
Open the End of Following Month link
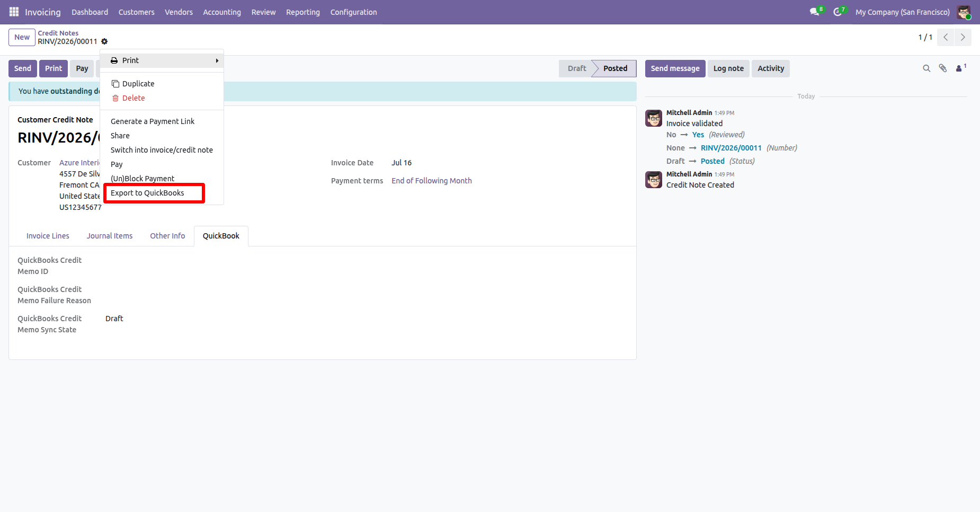point(432,181)
